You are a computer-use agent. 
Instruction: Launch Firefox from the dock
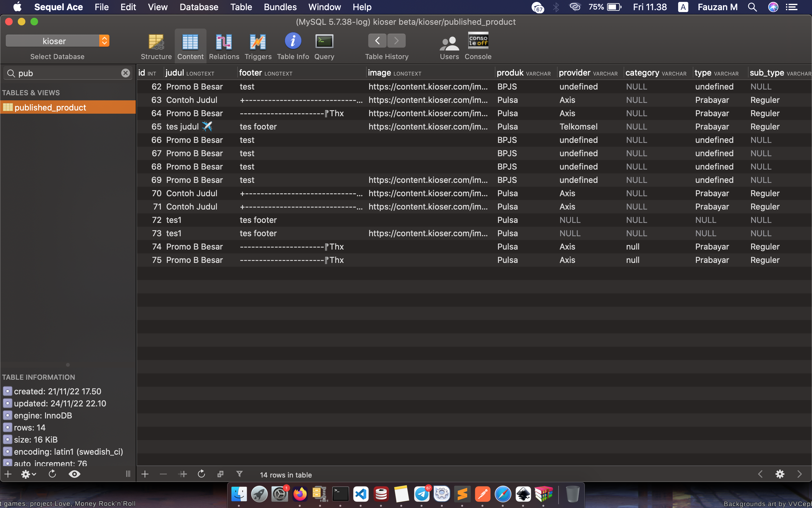tap(300, 494)
